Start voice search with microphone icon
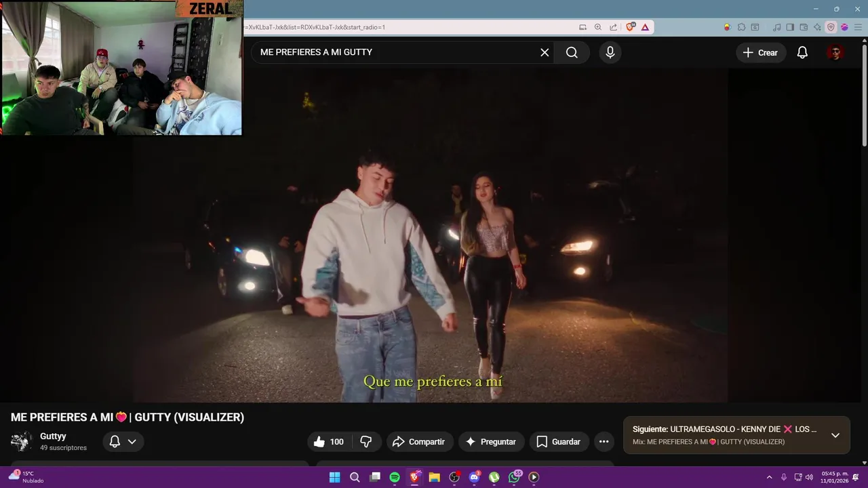868x488 pixels. pyautogui.click(x=610, y=52)
